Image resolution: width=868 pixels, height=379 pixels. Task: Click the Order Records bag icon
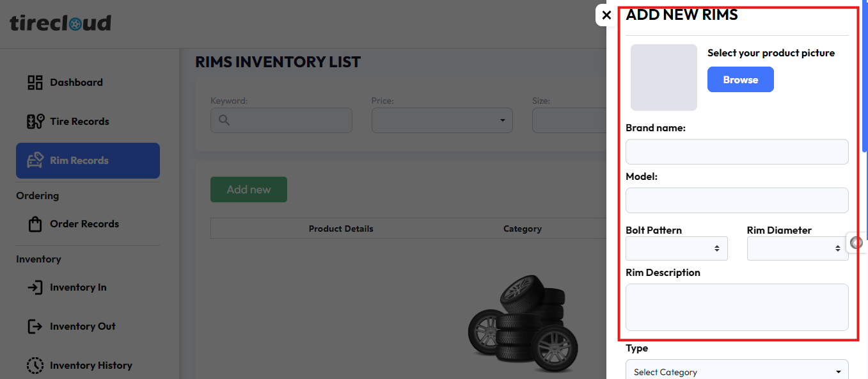(35, 224)
